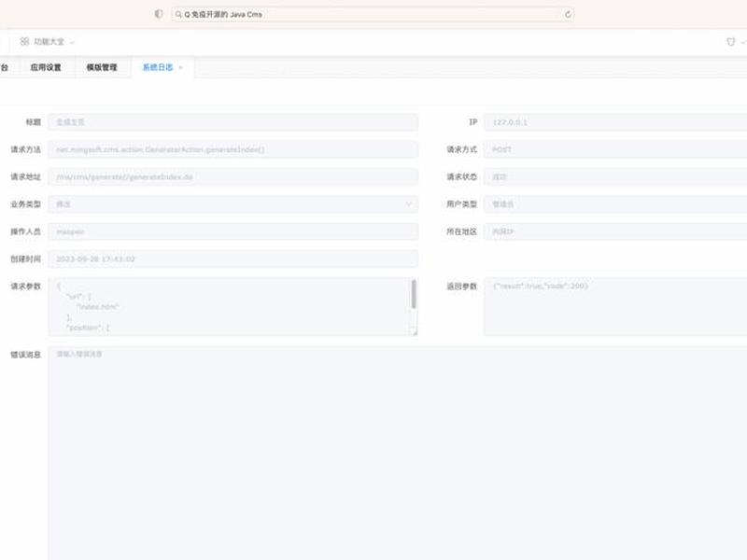
Task: Click the 操作人员 input field
Action: (x=233, y=231)
